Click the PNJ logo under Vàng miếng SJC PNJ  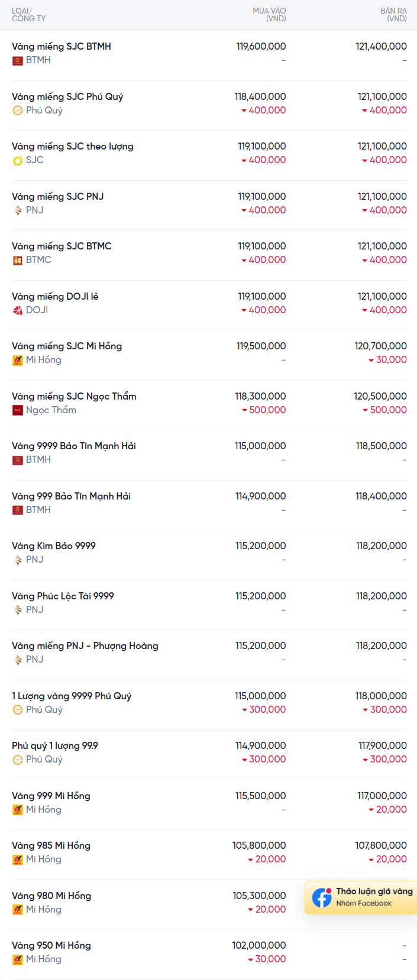(18, 210)
